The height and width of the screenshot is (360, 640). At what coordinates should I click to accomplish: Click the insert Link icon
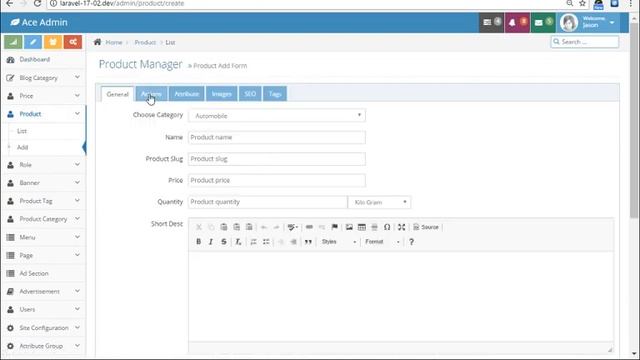click(x=309, y=227)
